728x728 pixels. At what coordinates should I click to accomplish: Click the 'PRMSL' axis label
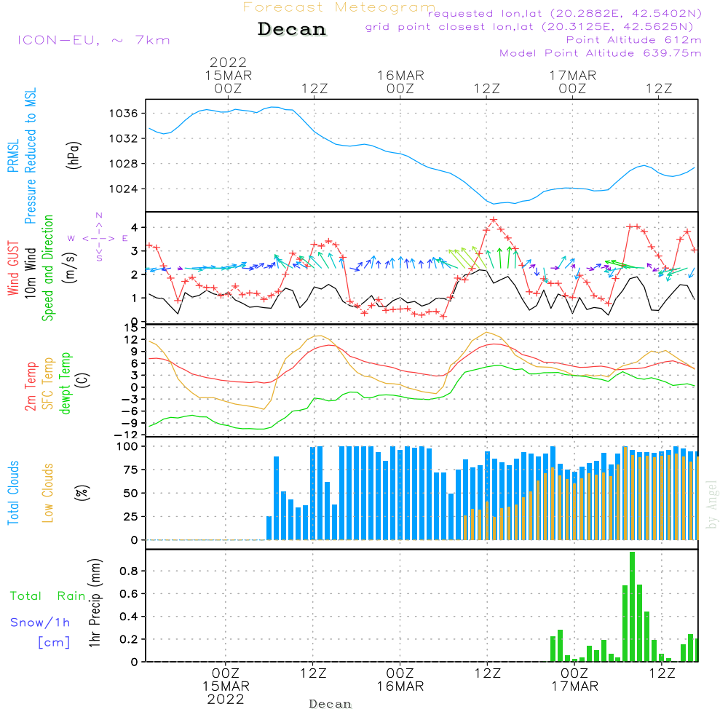[x=13, y=156]
